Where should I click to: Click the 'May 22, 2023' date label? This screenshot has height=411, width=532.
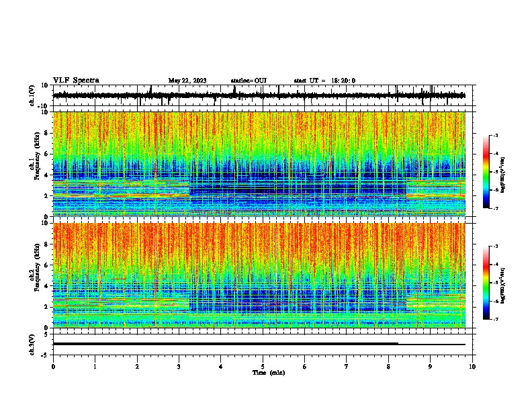point(187,81)
